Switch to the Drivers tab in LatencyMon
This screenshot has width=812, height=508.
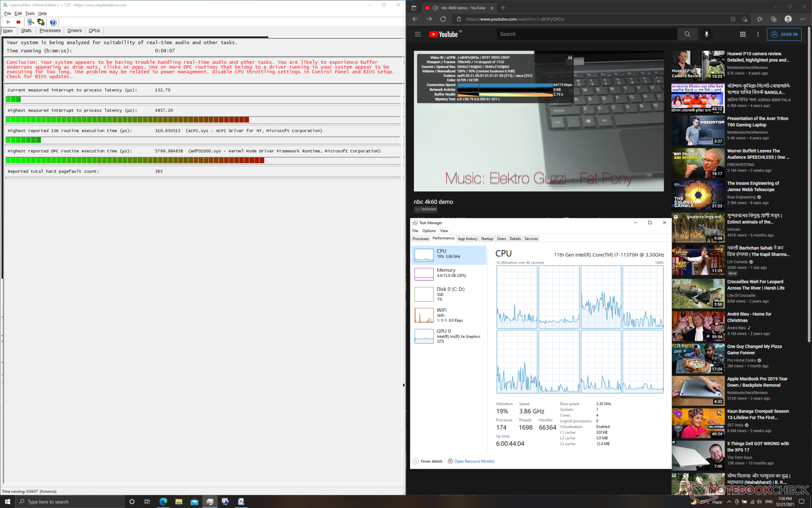point(74,30)
